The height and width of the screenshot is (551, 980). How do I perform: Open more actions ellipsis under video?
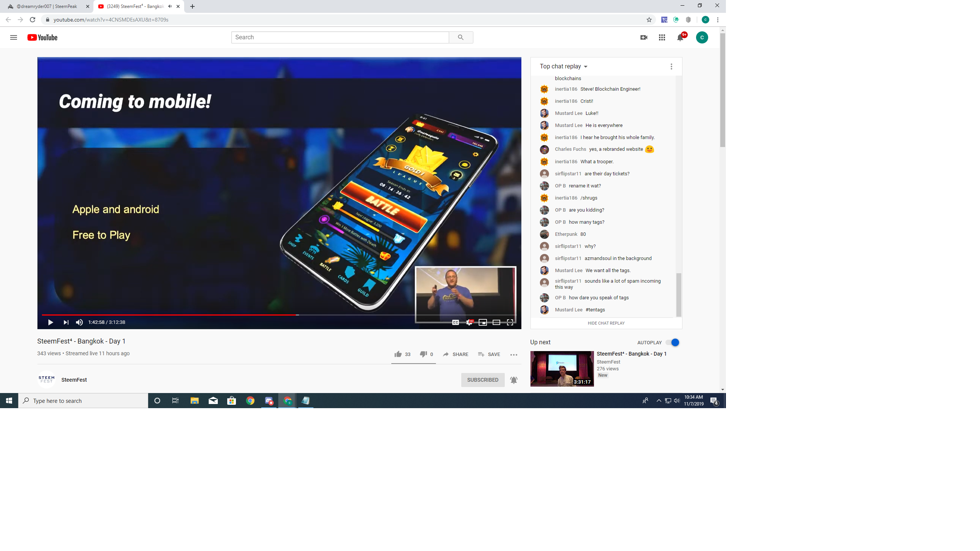click(513, 354)
